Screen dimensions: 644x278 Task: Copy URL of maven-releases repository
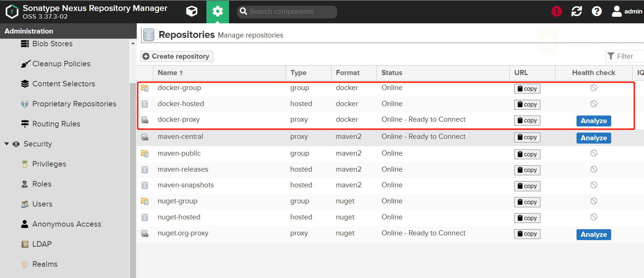(527, 170)
